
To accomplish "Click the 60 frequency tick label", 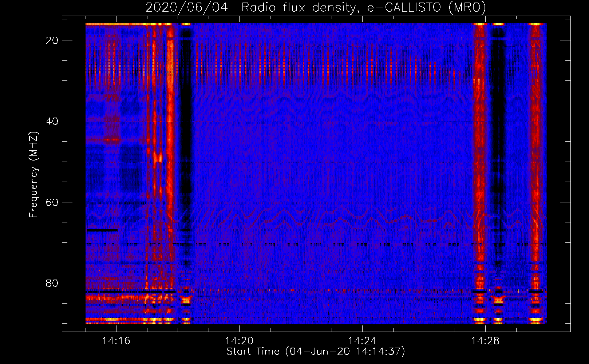I will pos(52,202).
